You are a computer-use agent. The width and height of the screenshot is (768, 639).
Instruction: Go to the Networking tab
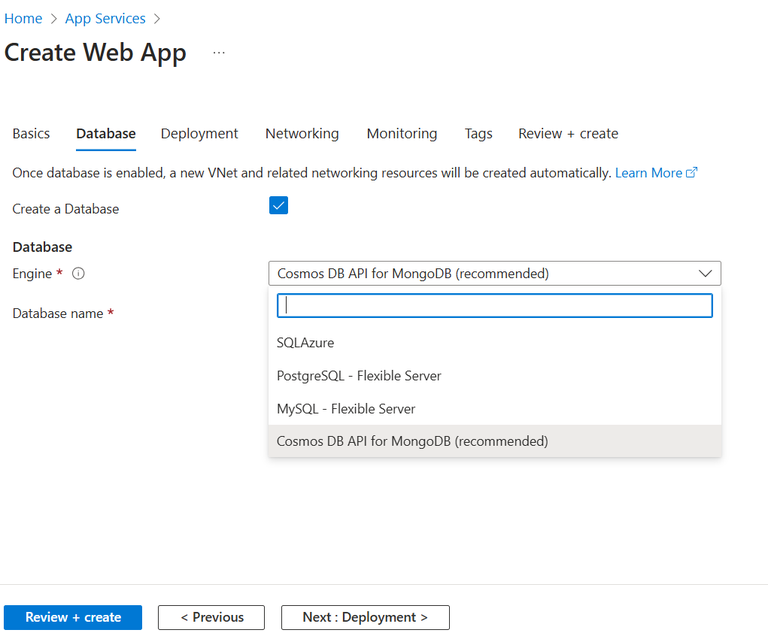click(x=302, y=133)
